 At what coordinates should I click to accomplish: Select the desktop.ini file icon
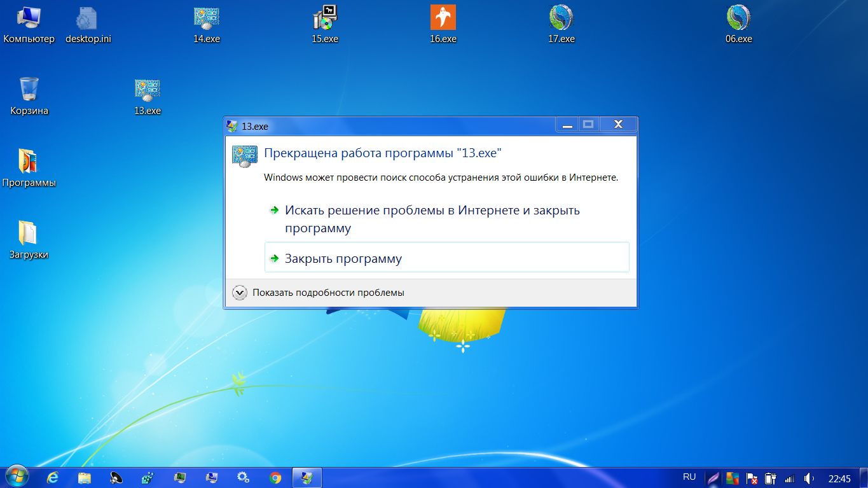pyautogui.click(x=88, y=25)
